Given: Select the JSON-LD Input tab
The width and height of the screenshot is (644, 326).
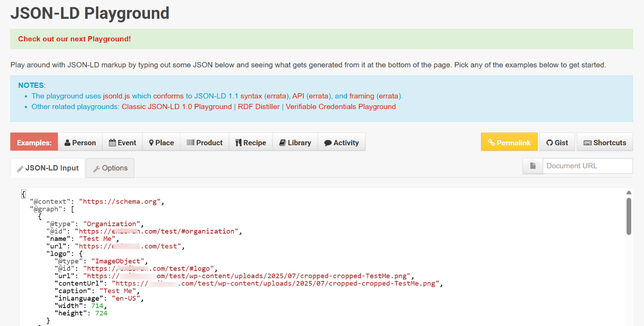Looking at the screenshot, I should click(x=47, y=168).
